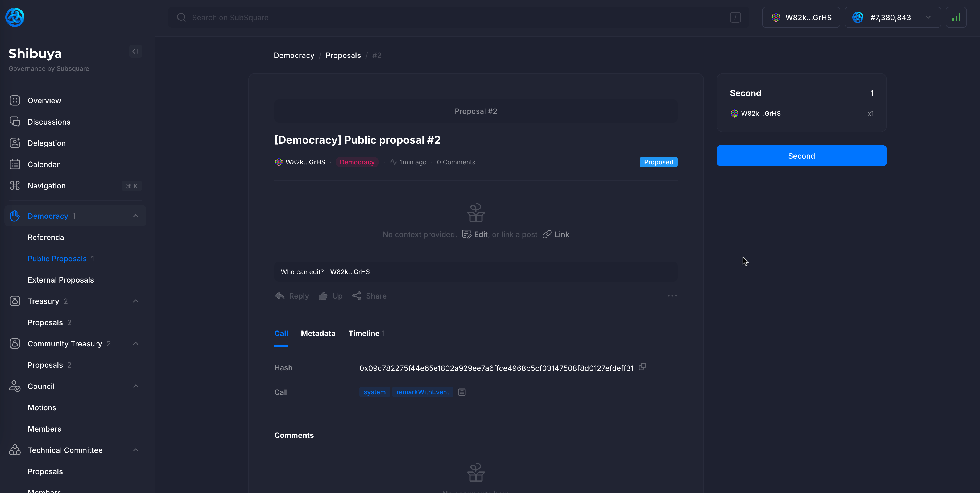Click the Share icon

tap(357, 296)
